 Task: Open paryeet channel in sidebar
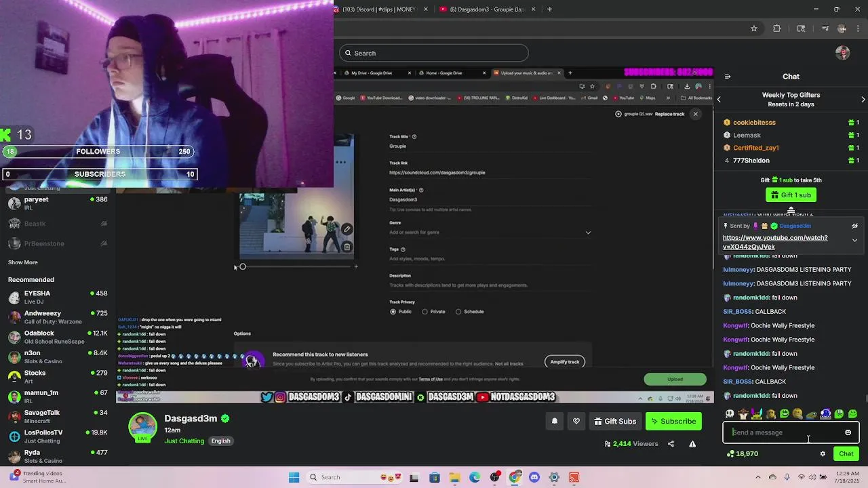point(58,203)
